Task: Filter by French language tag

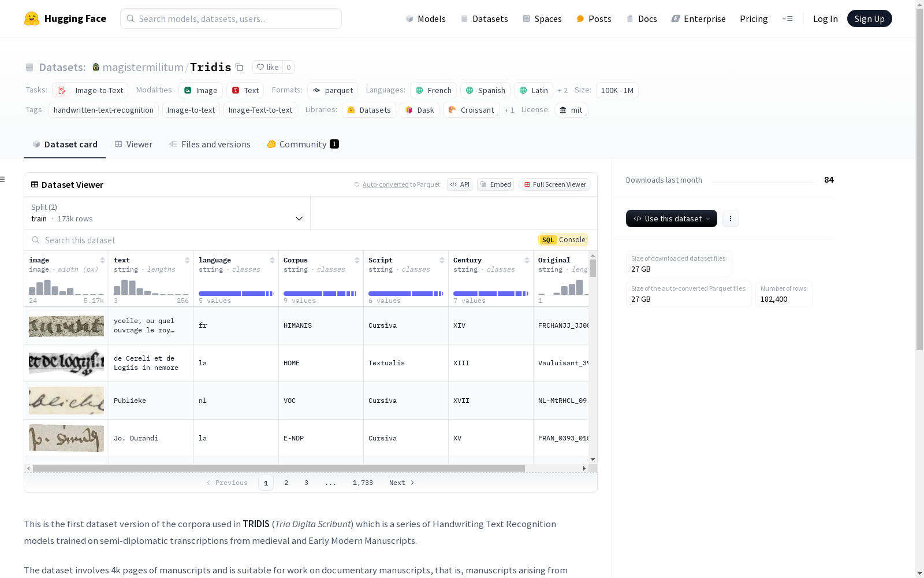Action: click(x=433, y=90)
